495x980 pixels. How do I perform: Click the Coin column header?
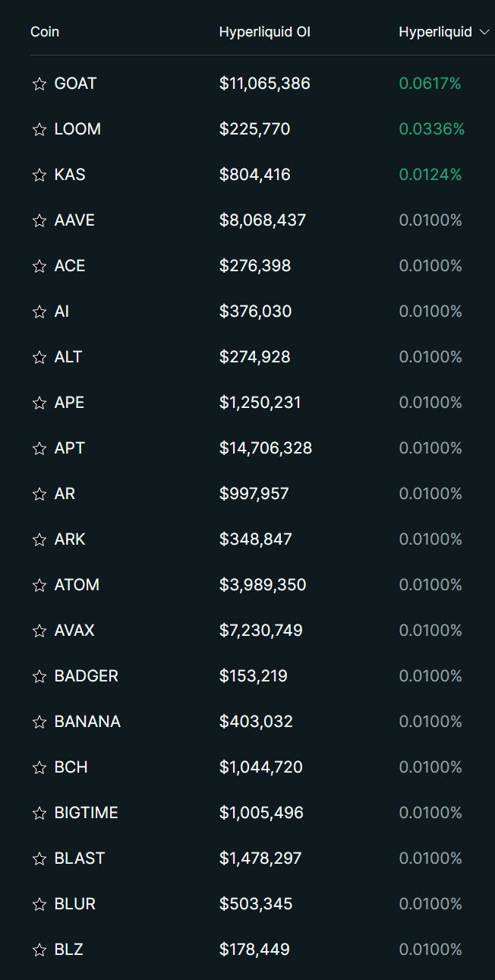[45, 32]
